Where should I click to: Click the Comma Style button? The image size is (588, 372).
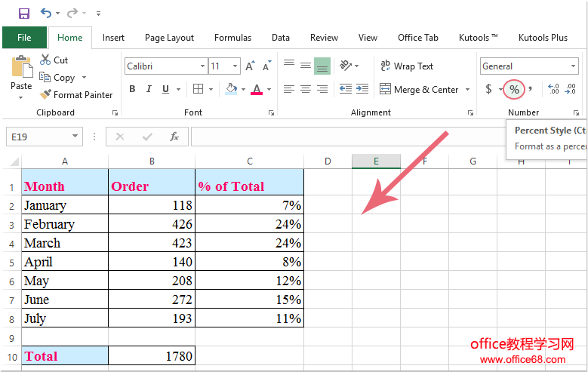coord(530,89)
